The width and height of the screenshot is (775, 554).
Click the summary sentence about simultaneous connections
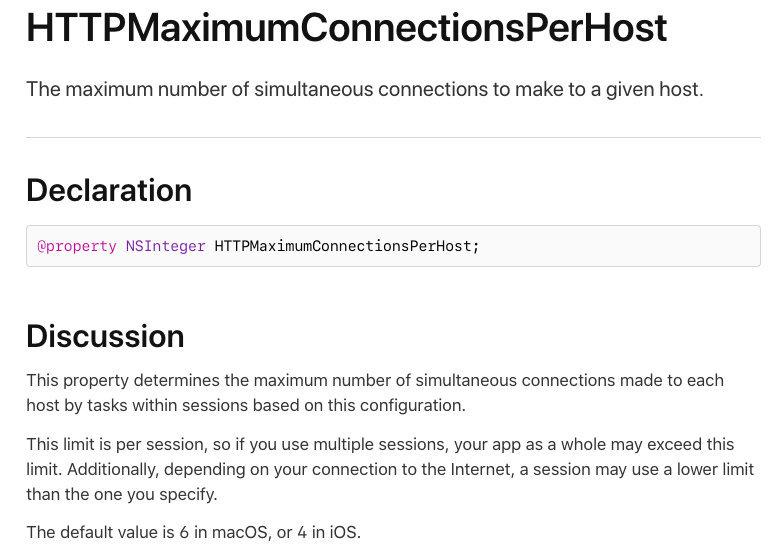(x=365, y=89)
